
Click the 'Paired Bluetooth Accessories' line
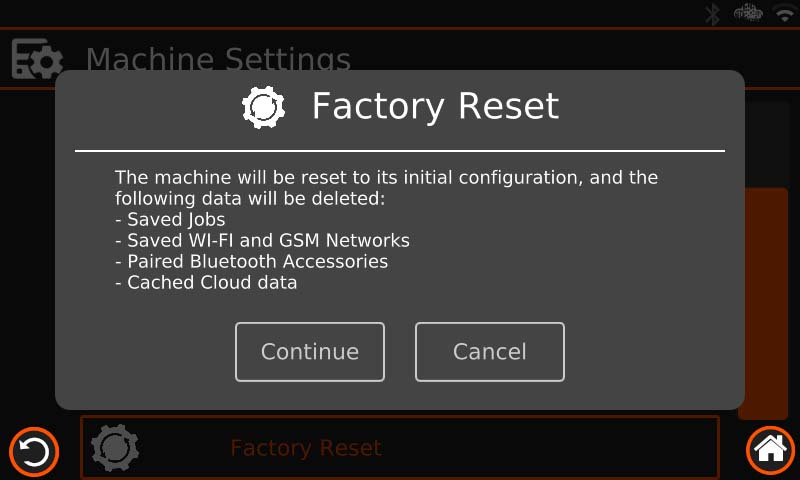[x=252, y=261]
